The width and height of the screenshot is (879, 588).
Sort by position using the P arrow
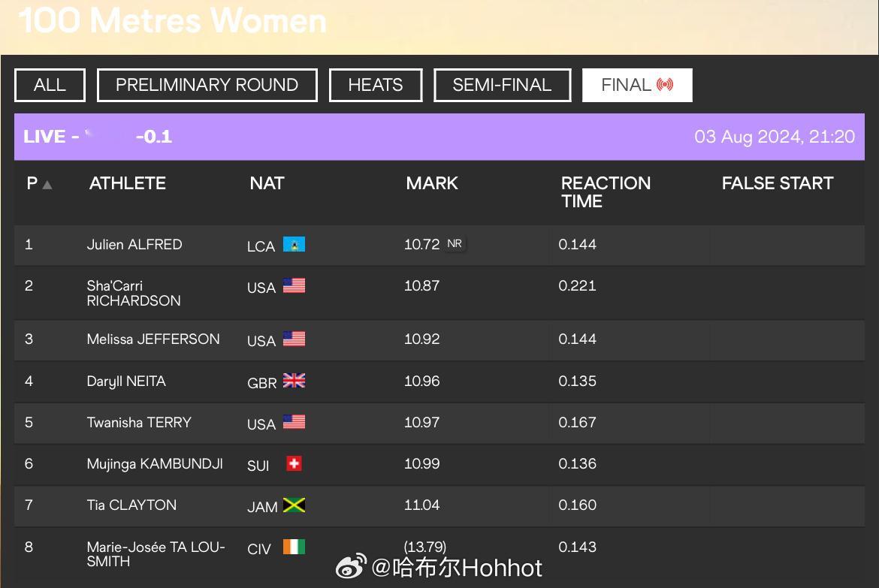tap(47, 185)
